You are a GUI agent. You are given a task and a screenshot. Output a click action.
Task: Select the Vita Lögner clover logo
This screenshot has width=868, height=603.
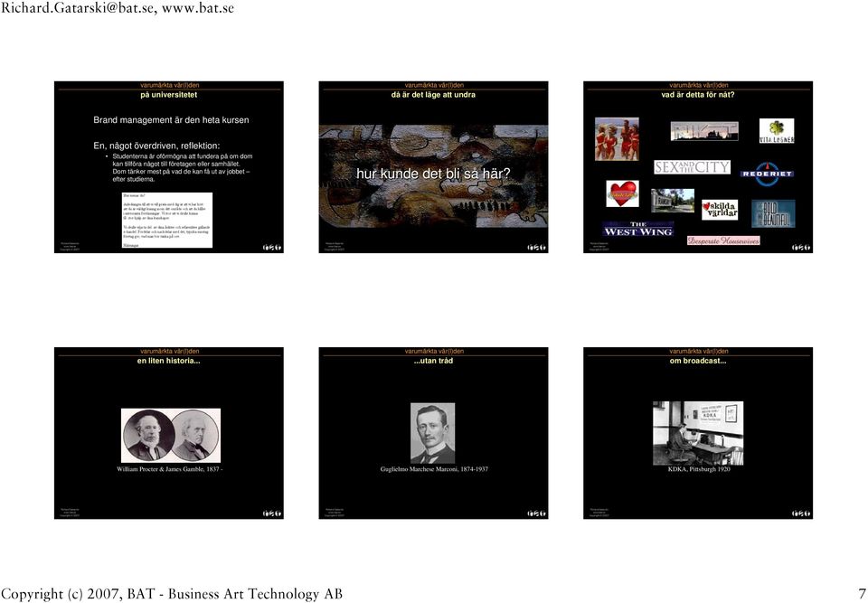777,131
